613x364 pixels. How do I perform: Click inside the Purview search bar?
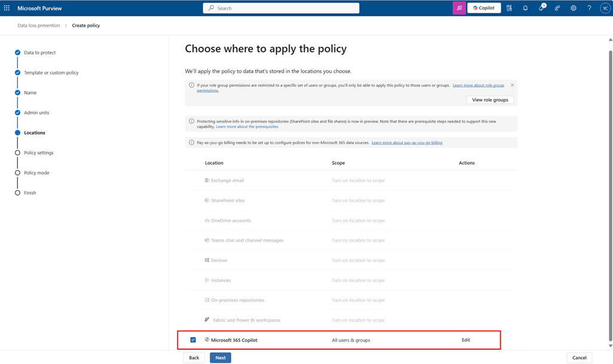281,8
